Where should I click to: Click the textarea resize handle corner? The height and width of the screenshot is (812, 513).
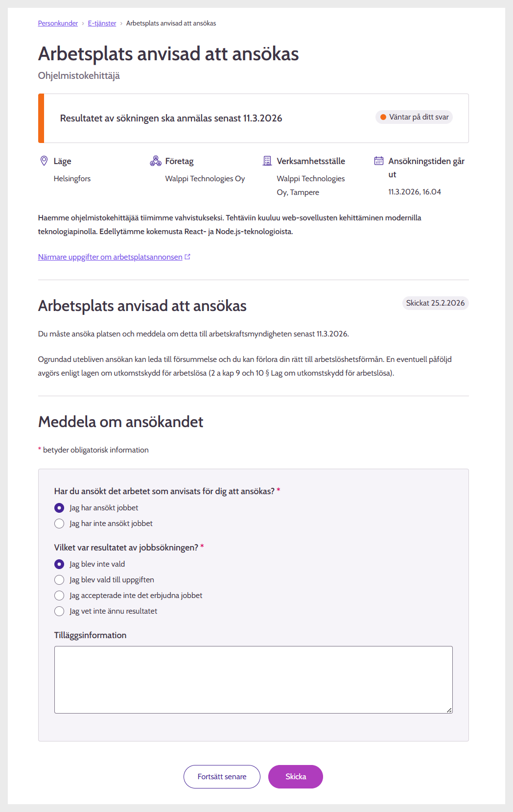click(x=449, y=710)
